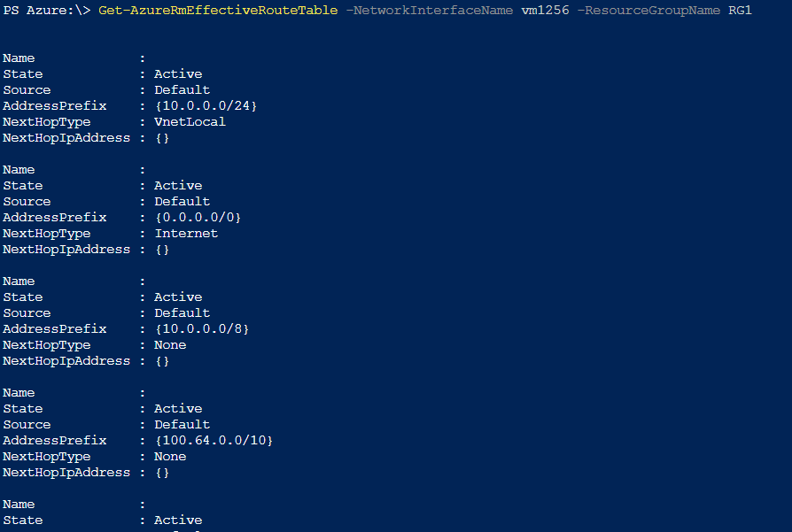Viewport: 792px width, 532px height.
Task: Click the Get-AzureRmEffectiveRouteTable command text
Action: [218, 10]
